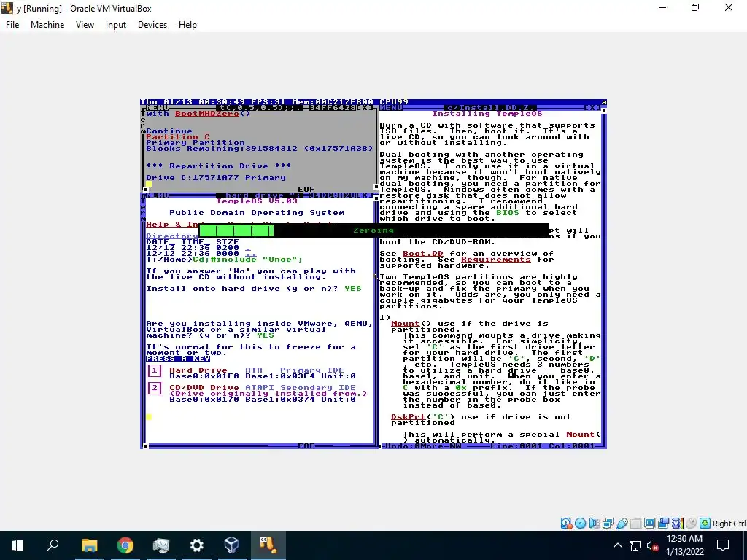Open the File menu
747x560 pixels.
pos(12,25)
